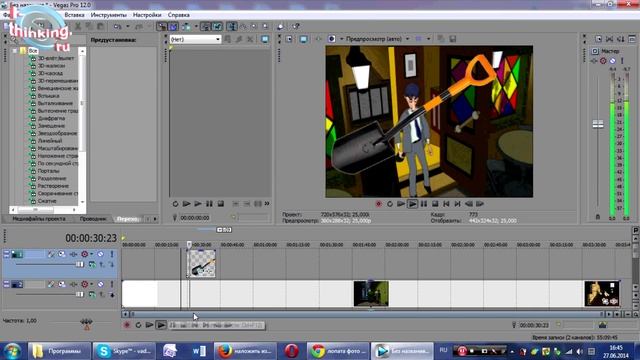Open the Настройки menu
Image resolution: width=640 pixels, height=360 pixels.
(147, 15)
